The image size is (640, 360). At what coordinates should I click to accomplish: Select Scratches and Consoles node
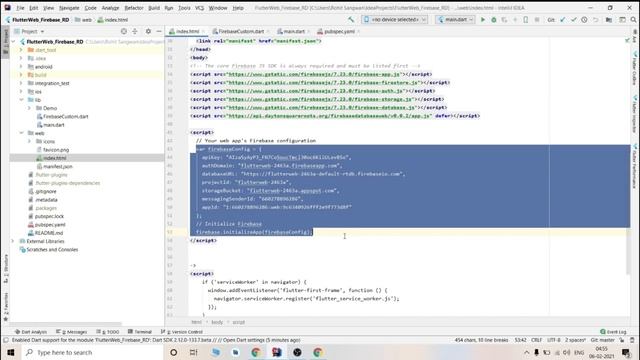(x=52, y=249)
